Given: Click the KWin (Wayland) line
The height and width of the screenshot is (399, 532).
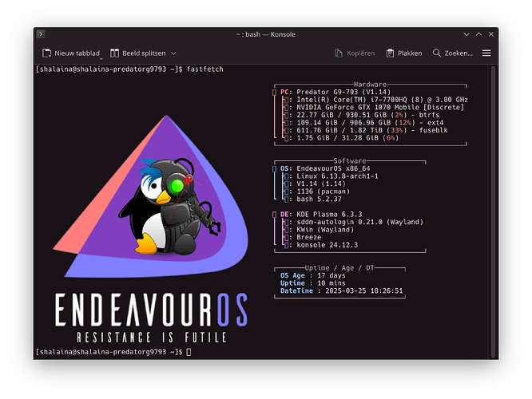Looking at the screenshot, I should (x=325, y=230).
